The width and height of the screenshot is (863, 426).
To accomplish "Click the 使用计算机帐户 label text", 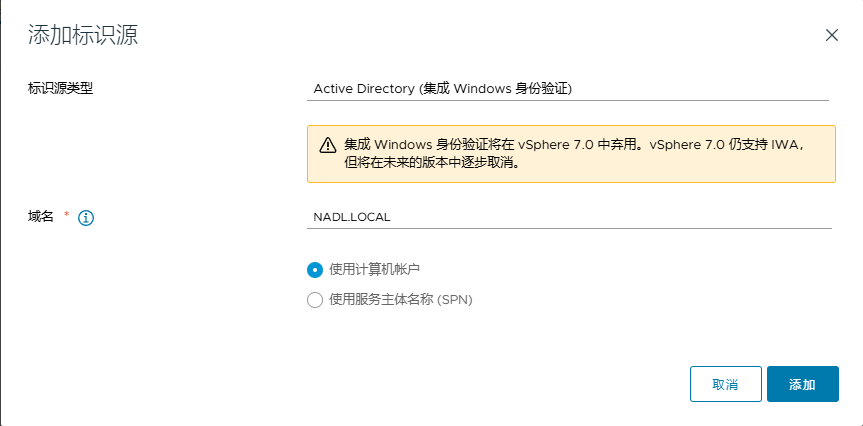I will click(374, 269).
